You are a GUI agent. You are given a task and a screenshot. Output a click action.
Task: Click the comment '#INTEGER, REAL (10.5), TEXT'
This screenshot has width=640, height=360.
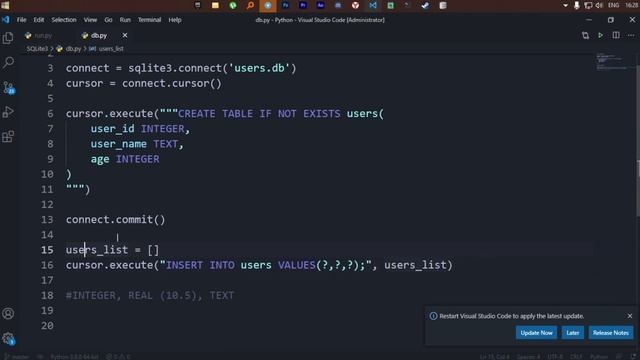click(x=150, y=296)
